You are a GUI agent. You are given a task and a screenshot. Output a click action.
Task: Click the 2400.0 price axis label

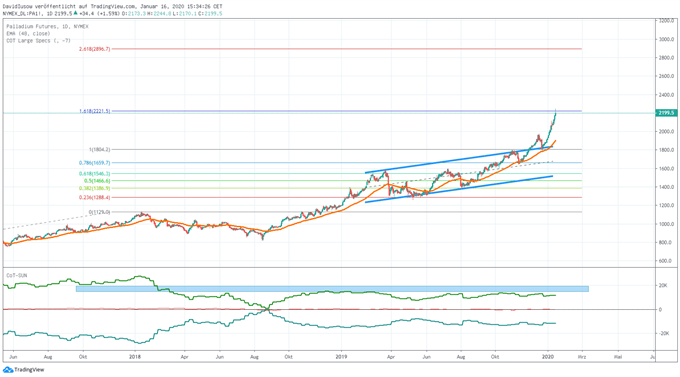667,95
